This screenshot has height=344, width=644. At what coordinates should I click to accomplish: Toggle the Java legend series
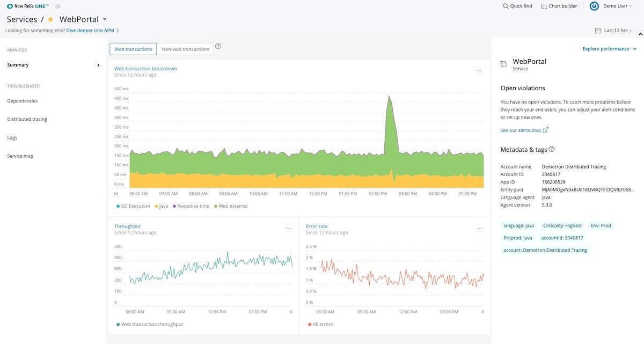click(x=162, y=206)
